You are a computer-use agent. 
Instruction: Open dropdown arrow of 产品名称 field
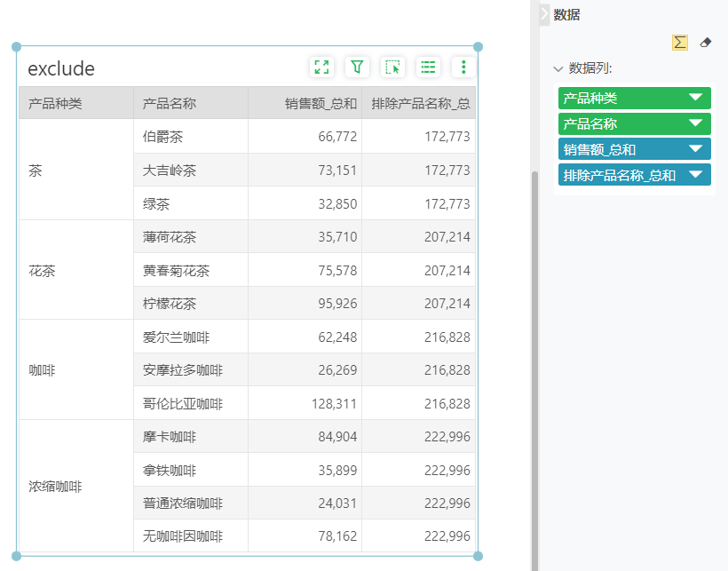pyautogui.click(x=695, y=123)
